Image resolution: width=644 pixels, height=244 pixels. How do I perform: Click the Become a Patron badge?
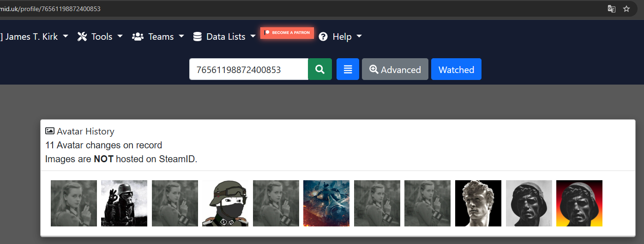pyautogui.click(x=287, y=33)
